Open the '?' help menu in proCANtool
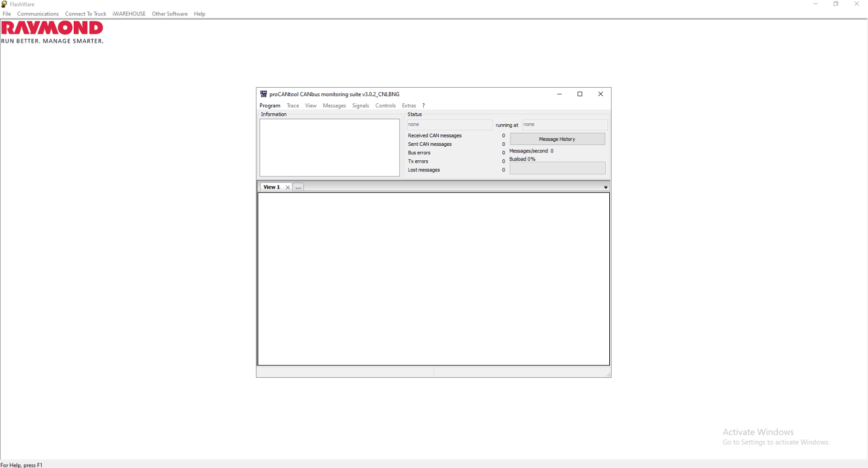This screenshot has height=468, width=868. [424, 106]
